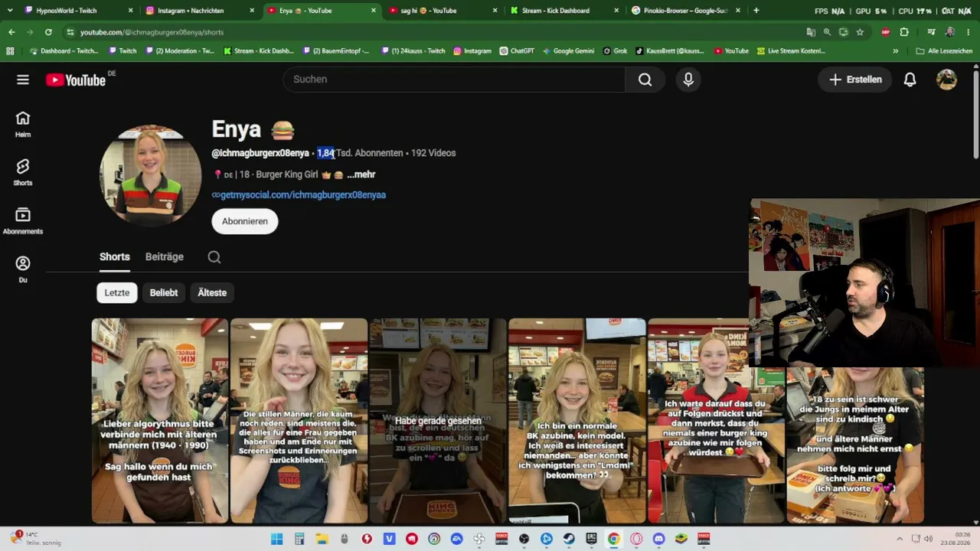Screen dimensions: 980x551
Task: Open the getmysocial.com channel link
Action: 299,194
